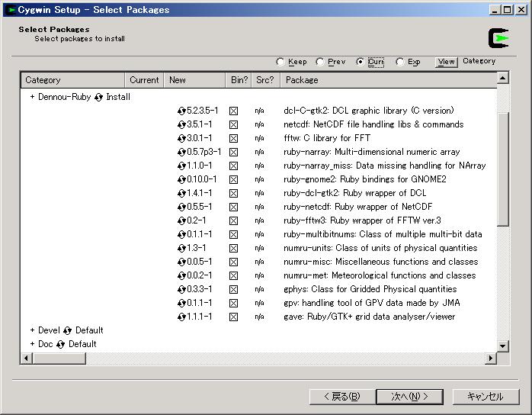Cycle version icon for ruby-narray 0.5.7p3-1
532x415 pixels.
pos(181,152)
